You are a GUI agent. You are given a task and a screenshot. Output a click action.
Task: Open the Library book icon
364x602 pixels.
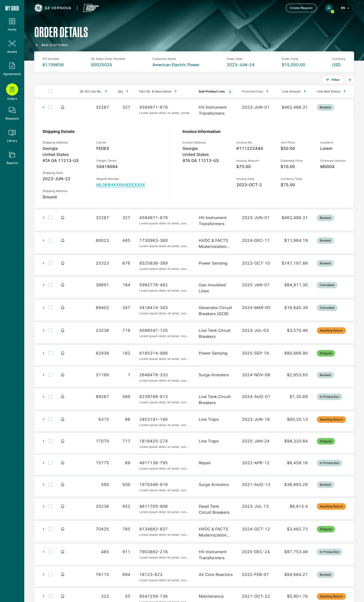pyautogui.click(x=12, y=132)
